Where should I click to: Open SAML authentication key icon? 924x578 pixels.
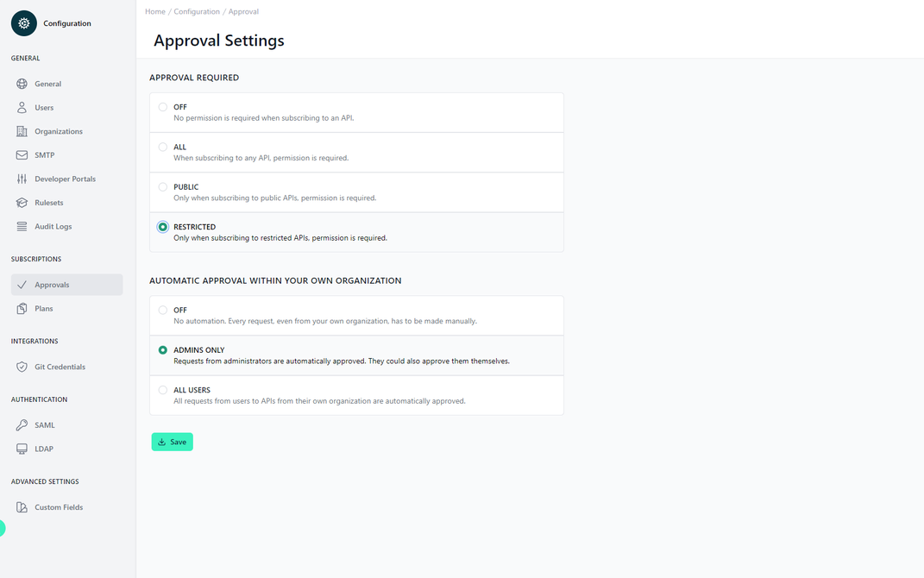pos(20,424)
